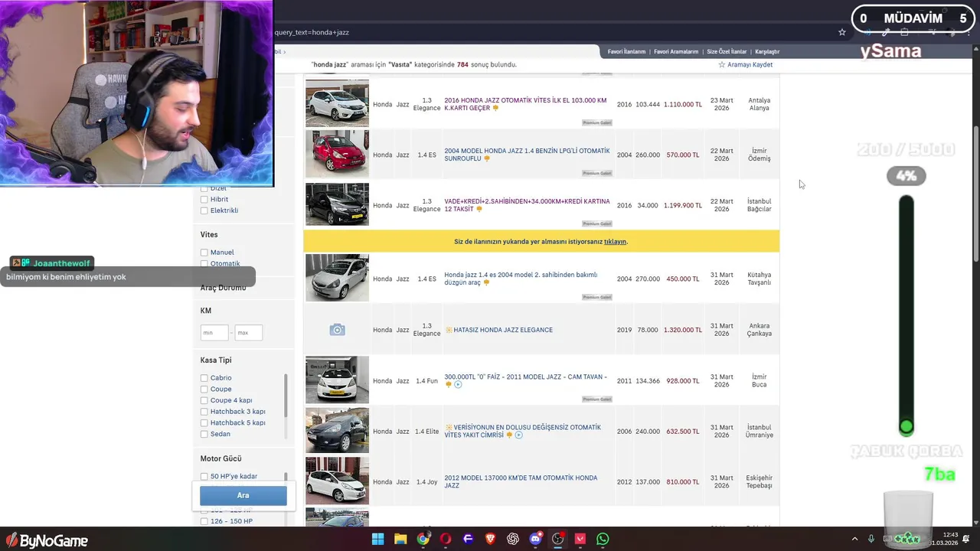Follow the tıklayın link in yellow banner
Image resolution: width=980 pixels, height=551 pixels.
click(x=615, y=242)
